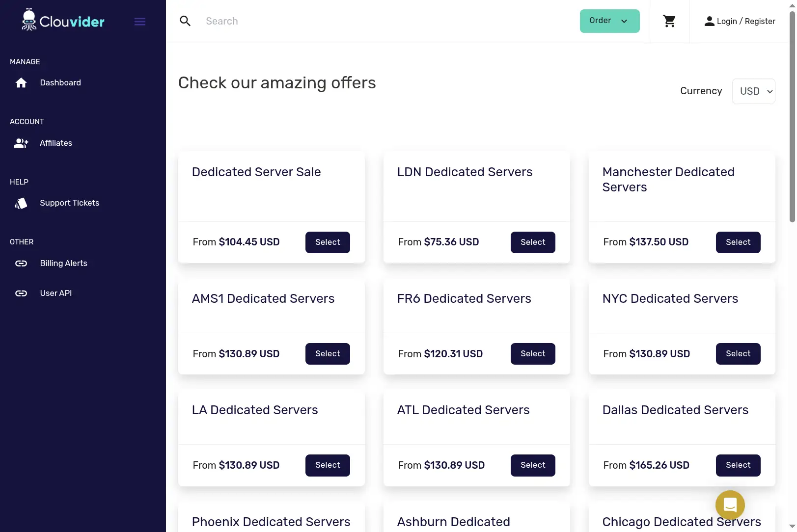Open Billing Alerts menu item
797x532 pixels.
(64, 264)
